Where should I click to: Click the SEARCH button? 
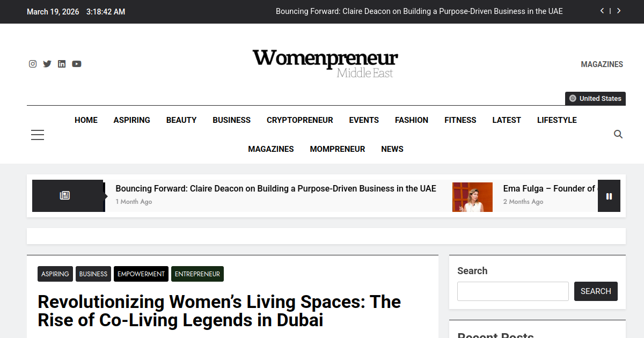(596, 291)
